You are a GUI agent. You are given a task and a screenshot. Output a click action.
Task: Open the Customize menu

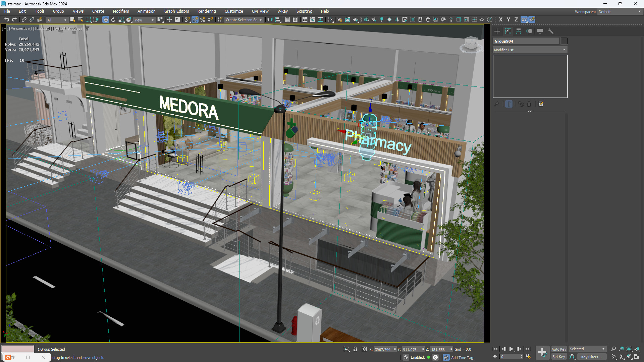[234, 11]
